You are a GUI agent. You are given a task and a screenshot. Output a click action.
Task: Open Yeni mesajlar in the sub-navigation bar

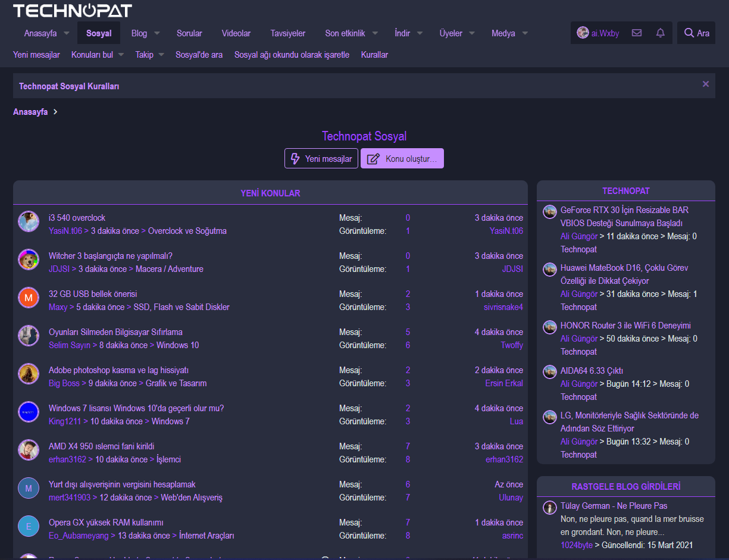36,55
